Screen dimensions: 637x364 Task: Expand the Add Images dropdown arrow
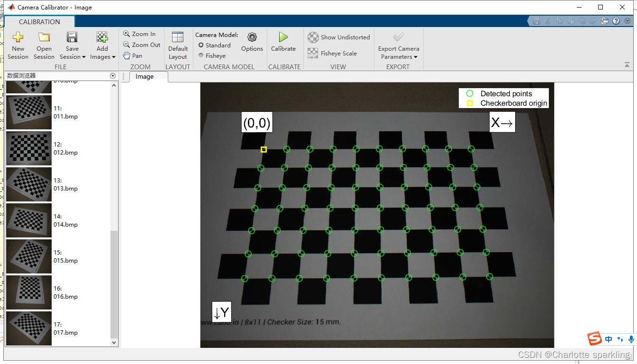click(x=114, y=57)
